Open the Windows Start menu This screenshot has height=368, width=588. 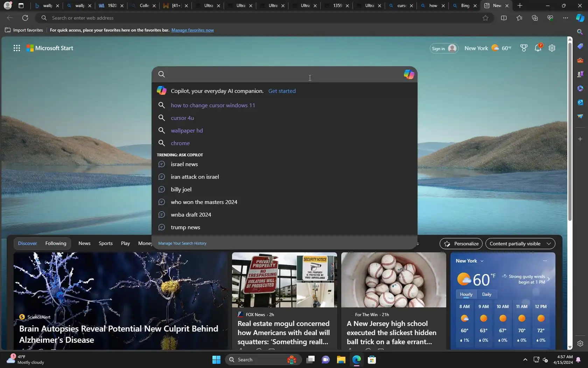point(216,360)
